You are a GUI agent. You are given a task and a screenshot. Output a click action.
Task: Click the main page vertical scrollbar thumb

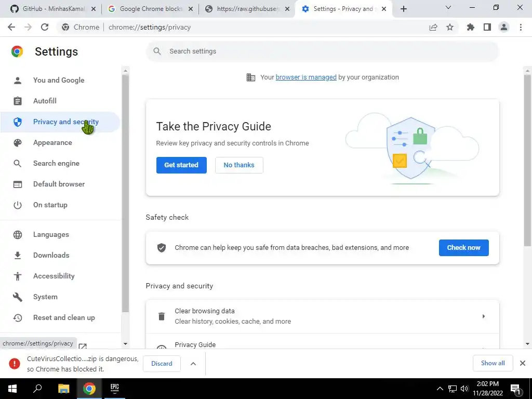tap(527, 160)
